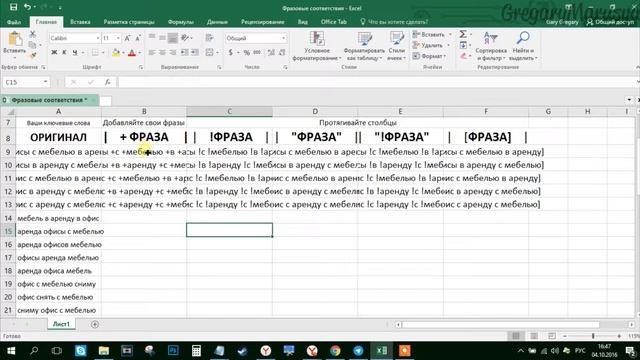The image size is (640, 360).
Task: Open Merge & Center dropdown arrow
Action: pos(218,52)
